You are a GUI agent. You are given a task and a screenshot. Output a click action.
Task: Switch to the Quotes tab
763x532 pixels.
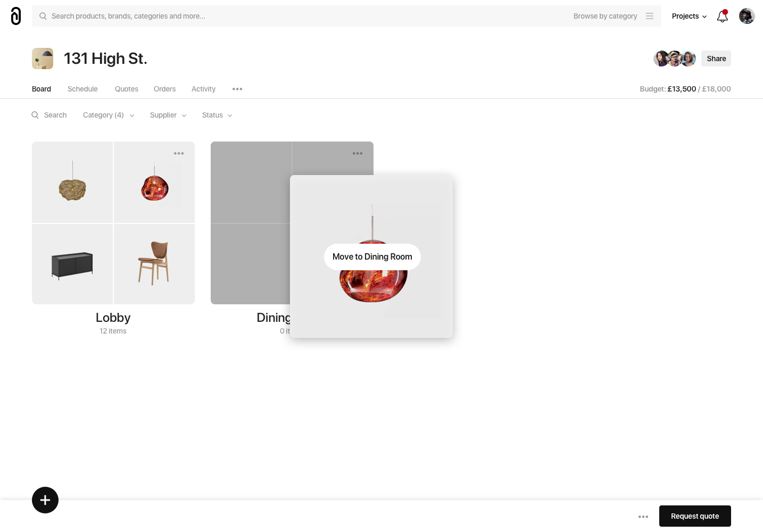pos(127,89)
